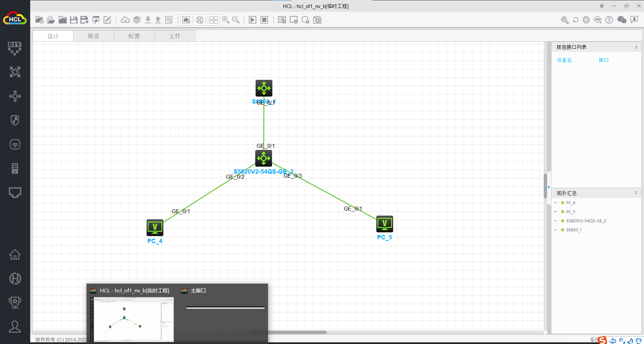Click the save project floppy icon
The image size is (644, 344).
74,20
